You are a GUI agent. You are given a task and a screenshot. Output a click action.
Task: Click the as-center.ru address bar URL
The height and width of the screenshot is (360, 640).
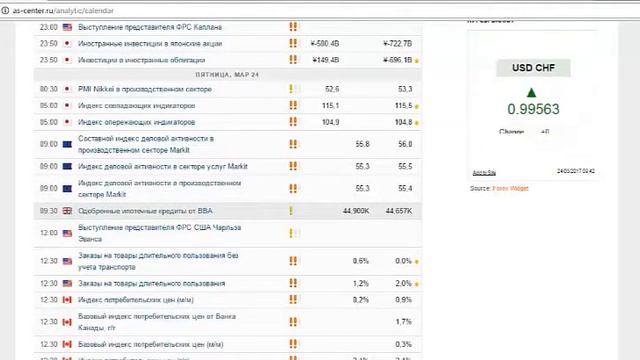63,11
